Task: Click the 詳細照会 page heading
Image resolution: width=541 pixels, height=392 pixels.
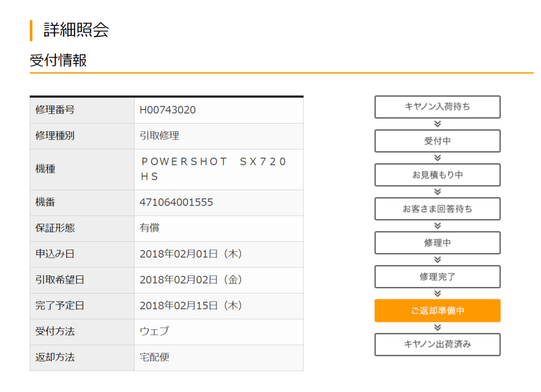Action: pos(76,30)
